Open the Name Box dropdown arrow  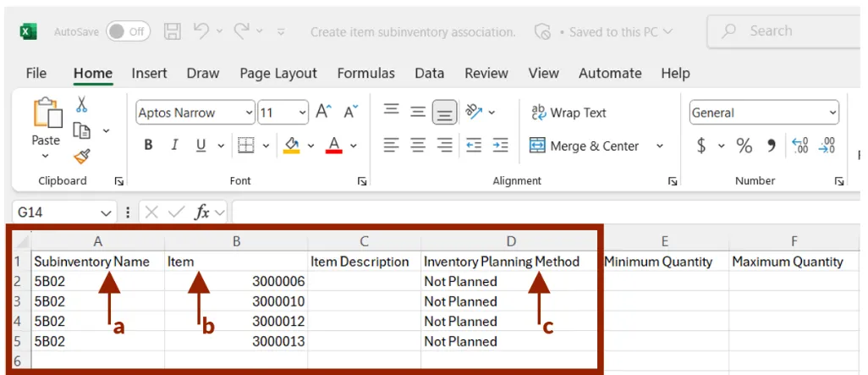pos(106,212)
